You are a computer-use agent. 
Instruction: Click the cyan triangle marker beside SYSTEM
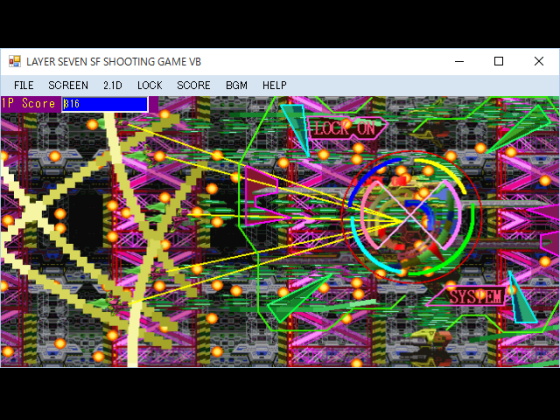(x=521, y=298)
